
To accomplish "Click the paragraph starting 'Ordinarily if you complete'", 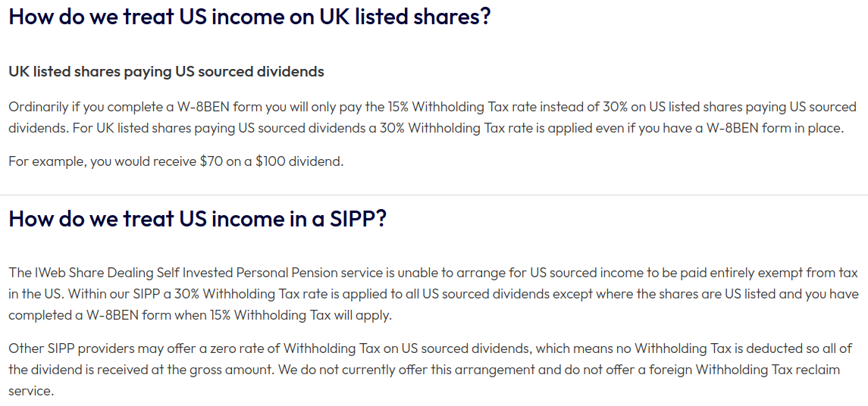I will (432, 118).
